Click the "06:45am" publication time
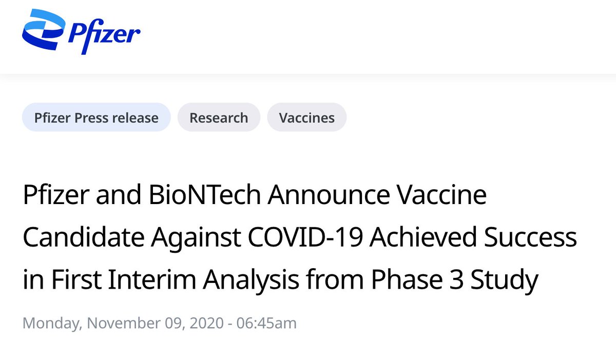Image resolution: width=616 pixels, height=364 pixels. pyautogui.click(x=266, y=323)
